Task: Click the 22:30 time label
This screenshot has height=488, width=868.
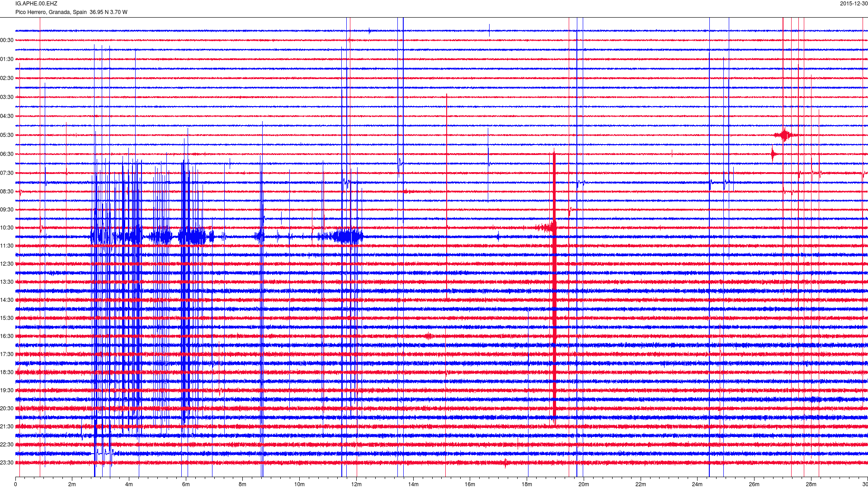Action: click(x=7, y=445)
